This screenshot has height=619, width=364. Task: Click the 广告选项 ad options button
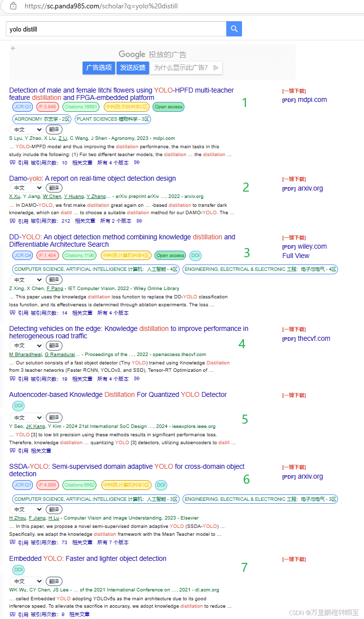click(x=98, y=68)
